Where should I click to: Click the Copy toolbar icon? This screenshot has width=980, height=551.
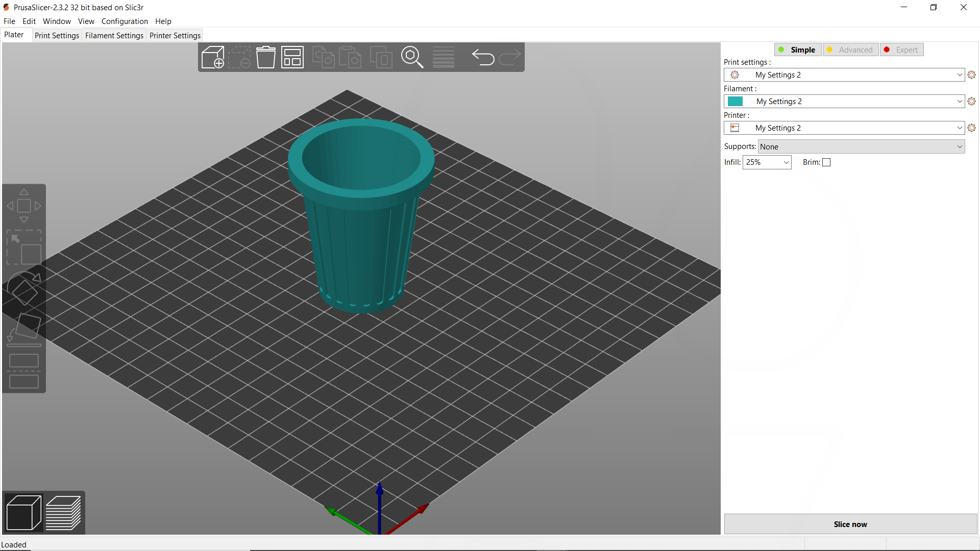point(323,57)
